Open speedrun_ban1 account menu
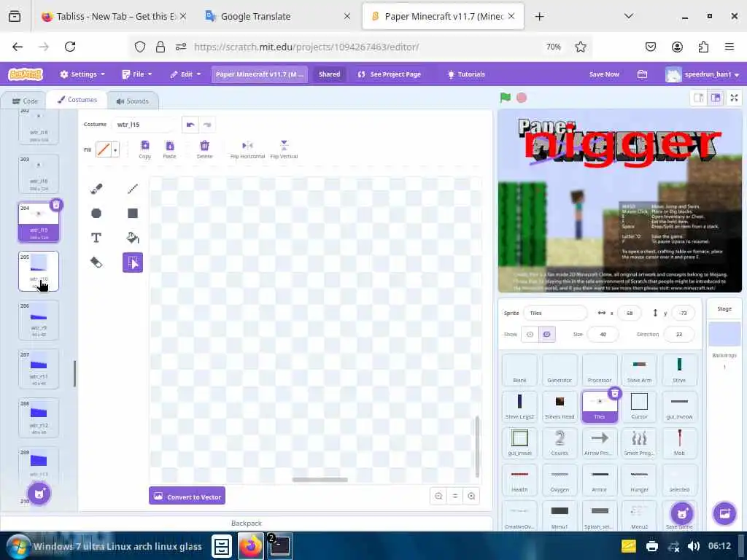Screen dimensions: 747x560 pyautogui.click(x=703, y=74)
